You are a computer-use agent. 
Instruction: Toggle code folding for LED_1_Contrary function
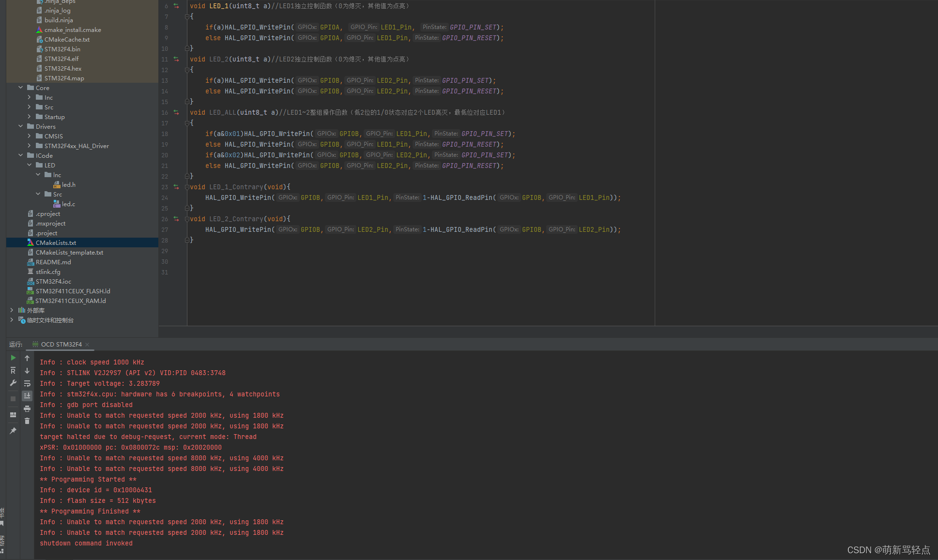[x=187, y=187]
